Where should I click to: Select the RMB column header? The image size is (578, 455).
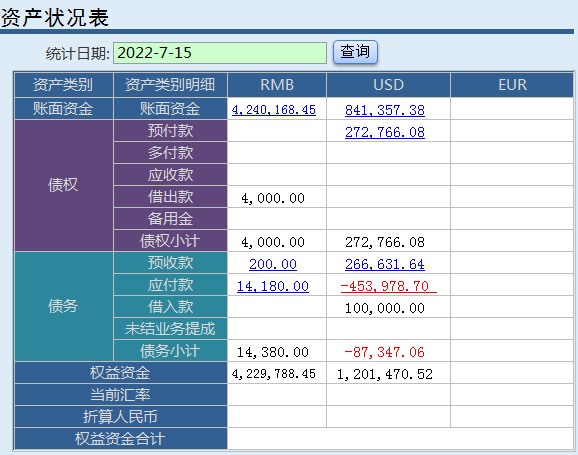coord(277,85)
